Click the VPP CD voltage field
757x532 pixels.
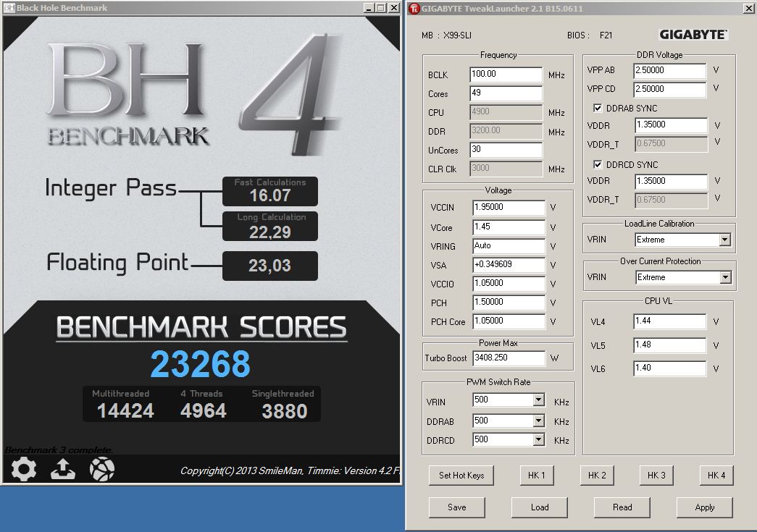[x=669, y=89]
